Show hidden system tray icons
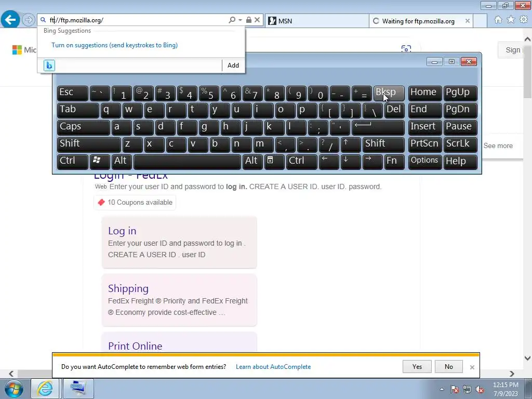 click(x=442, y=389)
